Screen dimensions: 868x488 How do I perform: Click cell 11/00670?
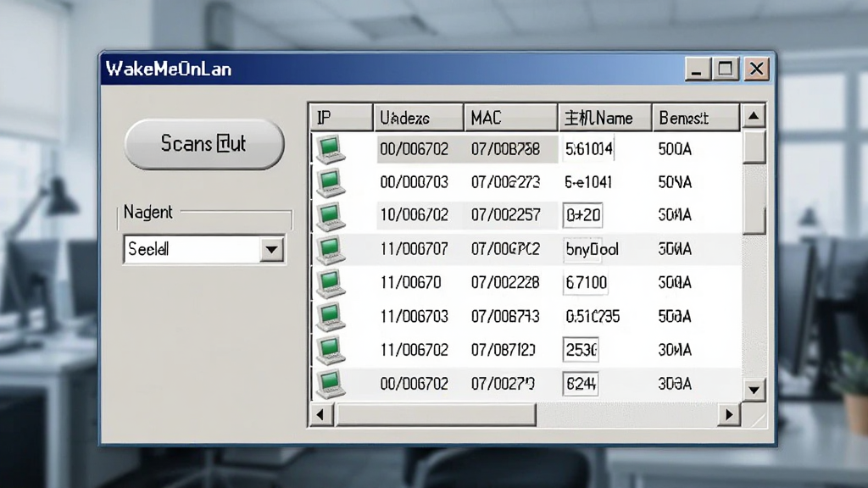[411, 283]
